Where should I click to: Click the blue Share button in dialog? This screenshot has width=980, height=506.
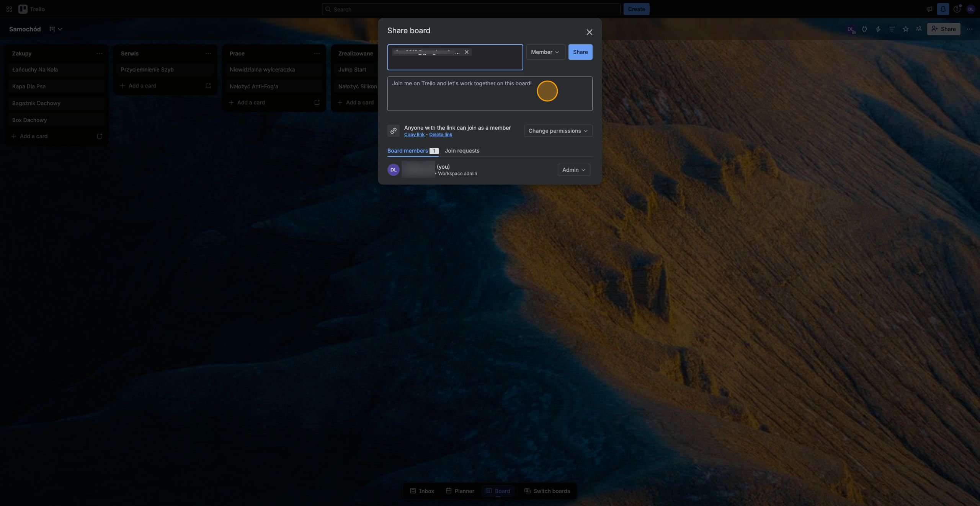[x=580, y=52]
